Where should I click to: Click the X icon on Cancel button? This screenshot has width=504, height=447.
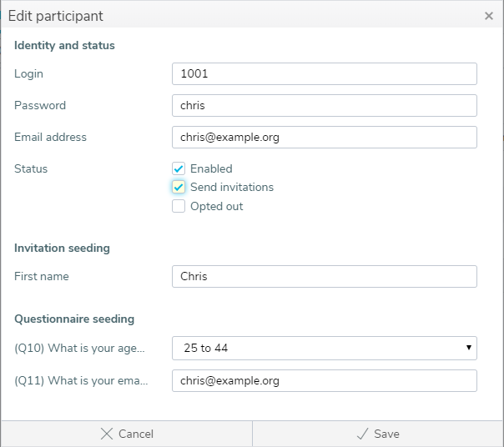tap(106, 434)
